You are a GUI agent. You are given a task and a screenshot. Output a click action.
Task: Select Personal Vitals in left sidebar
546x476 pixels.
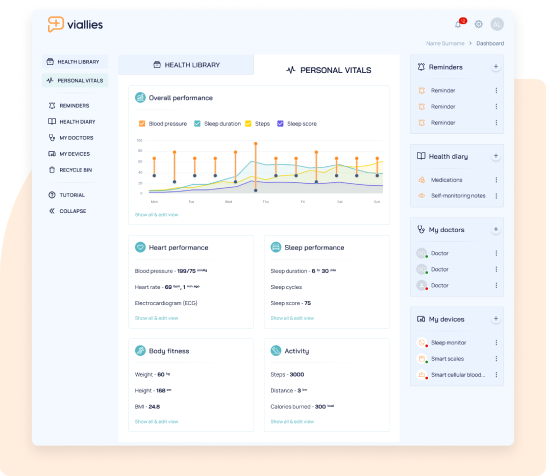click(75, 80)
